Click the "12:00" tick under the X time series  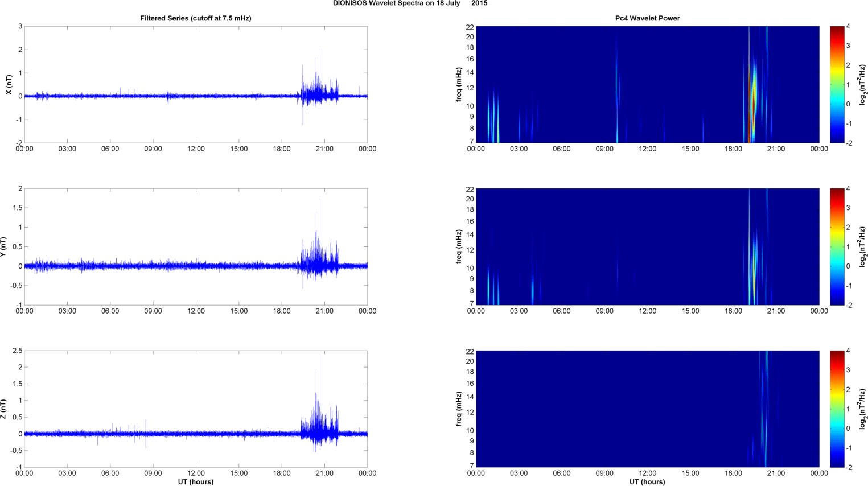pos(196,149)
